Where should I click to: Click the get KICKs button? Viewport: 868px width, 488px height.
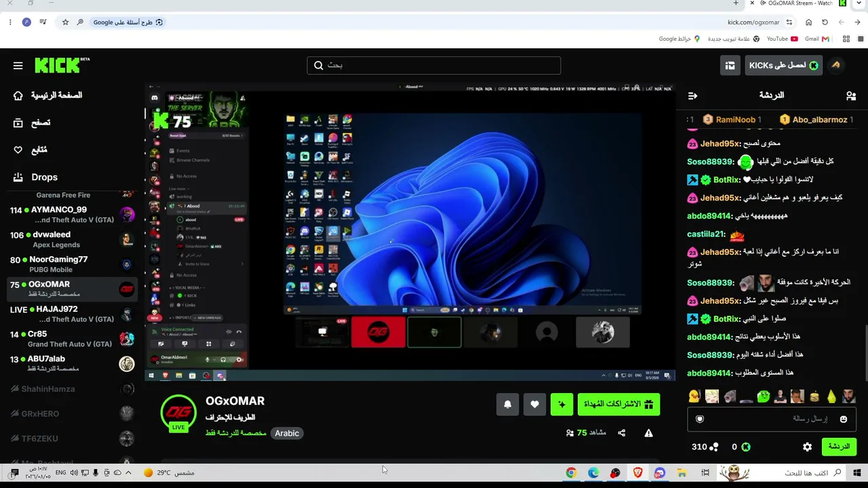point(783,65)
